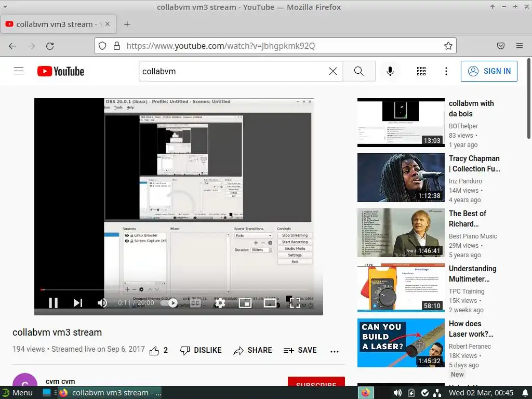Screen dimensions: 532x399
Task: Toggle the autoplay switch in player
Action: (x=169, y=303)
